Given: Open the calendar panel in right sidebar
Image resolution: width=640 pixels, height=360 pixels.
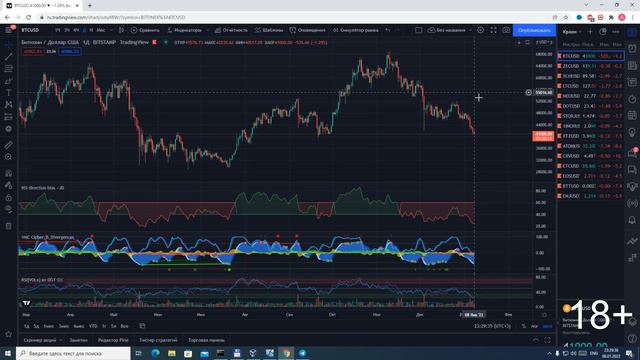Looking at the screenshot, I should (x=632, y=116).
